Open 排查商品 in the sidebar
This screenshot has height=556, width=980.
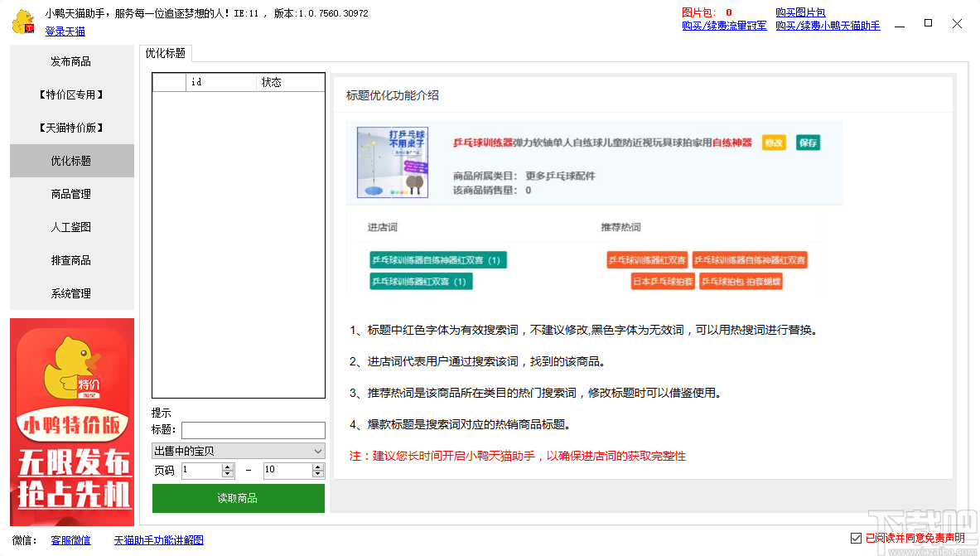pos(72,260)
